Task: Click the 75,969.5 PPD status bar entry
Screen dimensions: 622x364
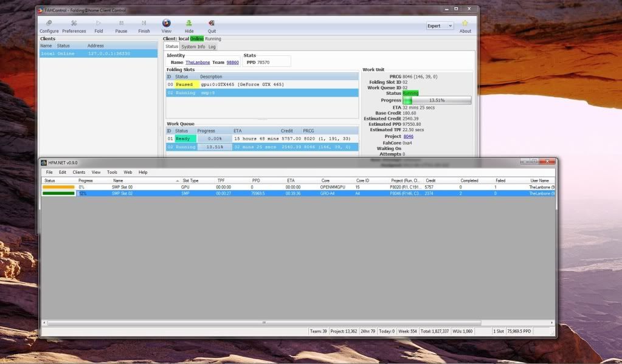Action: 519,331
